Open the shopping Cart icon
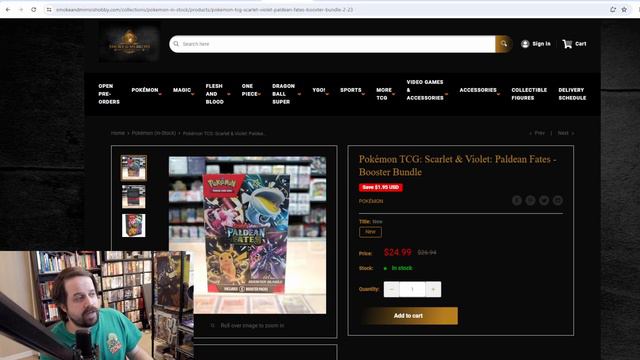 (x=567, y=44)
